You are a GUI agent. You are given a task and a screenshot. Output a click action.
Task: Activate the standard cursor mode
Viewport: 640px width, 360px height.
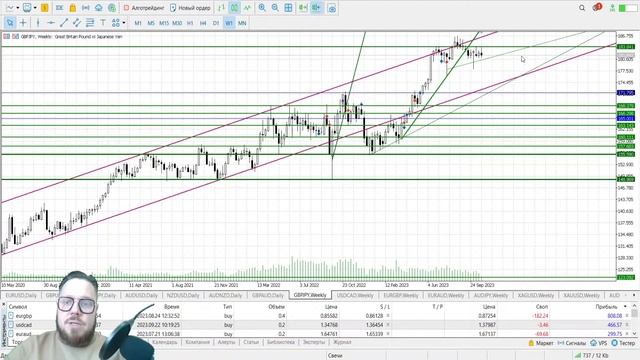click(10, 23)
